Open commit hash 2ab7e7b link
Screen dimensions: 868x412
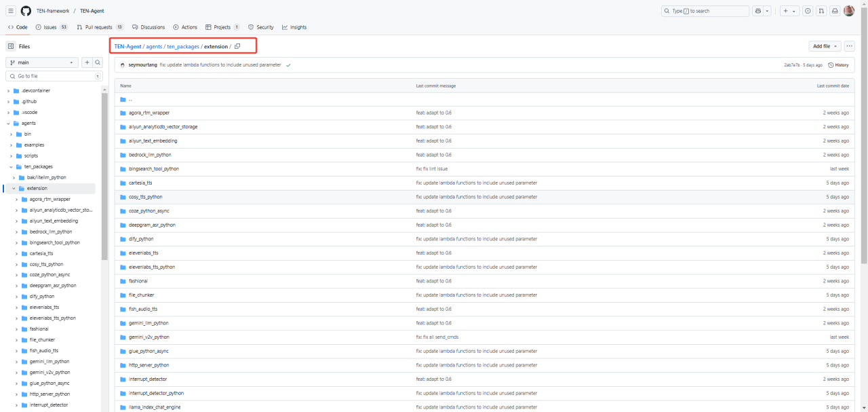click(x=791, y=65)
